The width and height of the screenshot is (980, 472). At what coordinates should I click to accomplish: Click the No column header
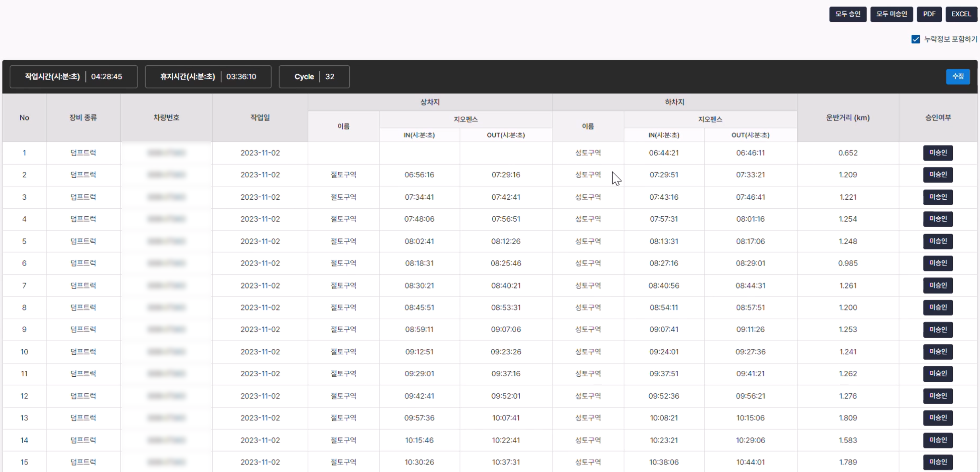(24, 118)
